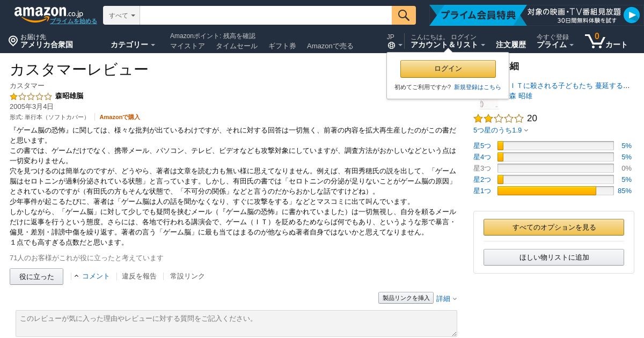
Task: Open Amazonで売る in navigation bar
Action: 330,46
